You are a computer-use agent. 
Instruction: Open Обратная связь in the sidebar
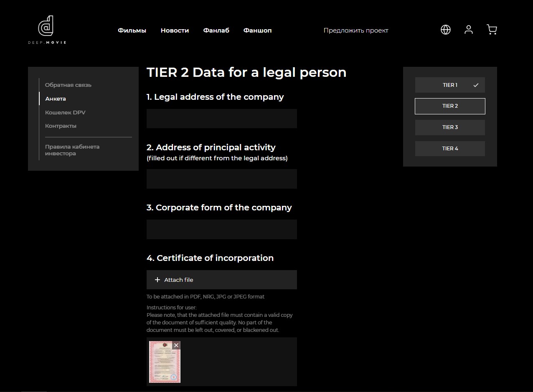click(68, 85)
